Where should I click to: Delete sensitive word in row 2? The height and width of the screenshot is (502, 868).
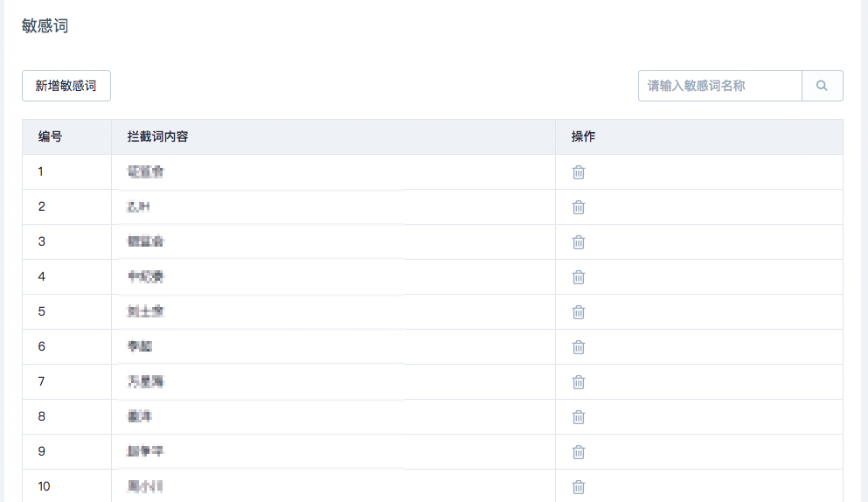578,207
